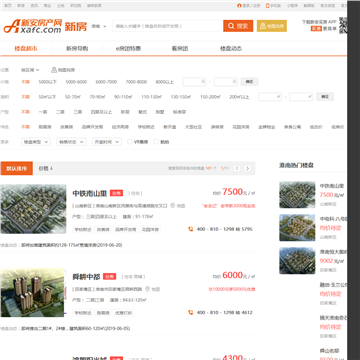Select the 看房团 tab
This screenshot has height=360, width=360.
[180, 48]
